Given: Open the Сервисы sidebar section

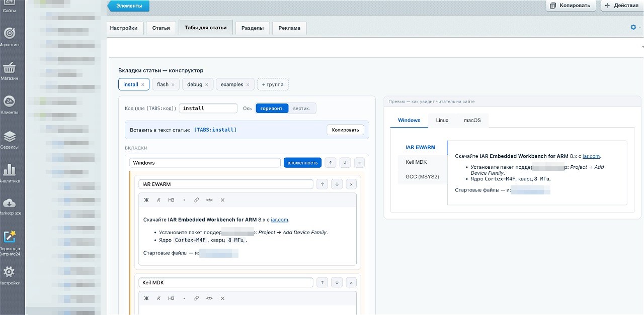Looking at the screenshot, I should [9, 140].
